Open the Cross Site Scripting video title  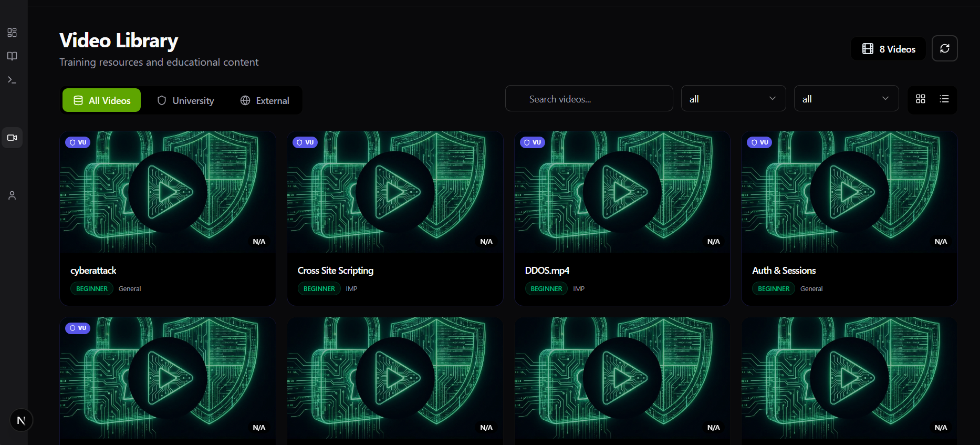click(x=336, y=271)
